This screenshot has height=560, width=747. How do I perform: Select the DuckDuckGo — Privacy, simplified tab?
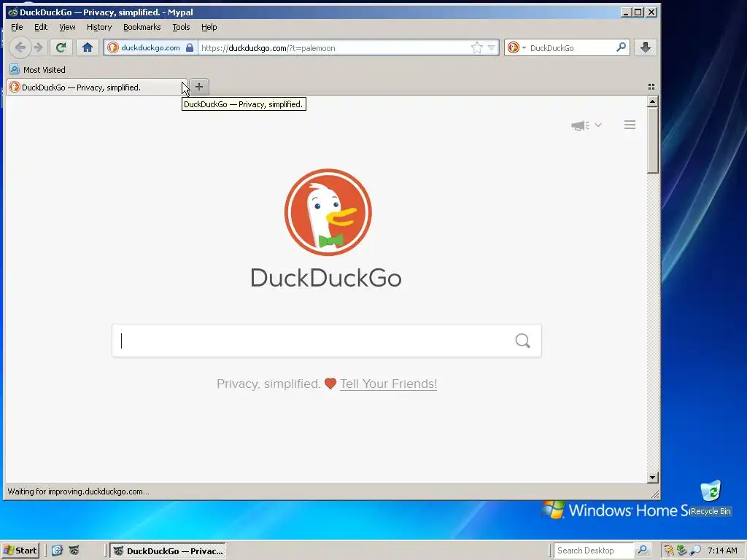coord(97,87)
